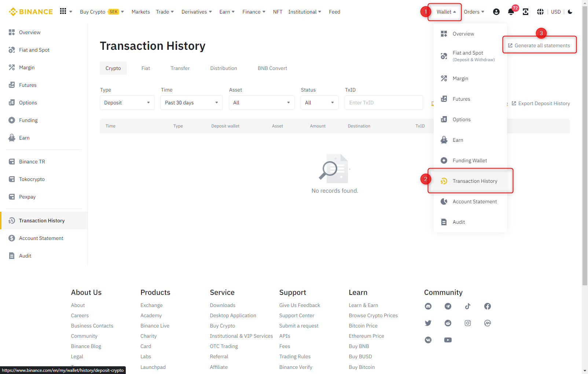Open Margin in left sidebar
The height and width of the screenshot is (374, 588).
point(44,67)
